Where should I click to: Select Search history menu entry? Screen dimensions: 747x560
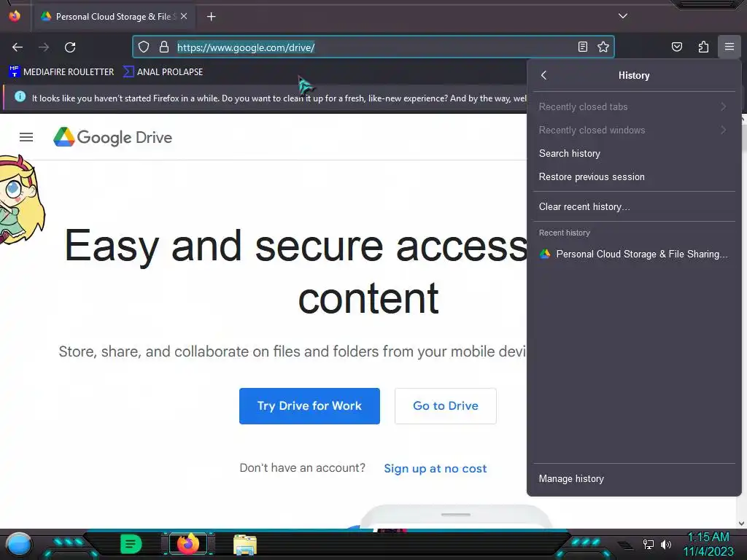[x=634, y=153]
